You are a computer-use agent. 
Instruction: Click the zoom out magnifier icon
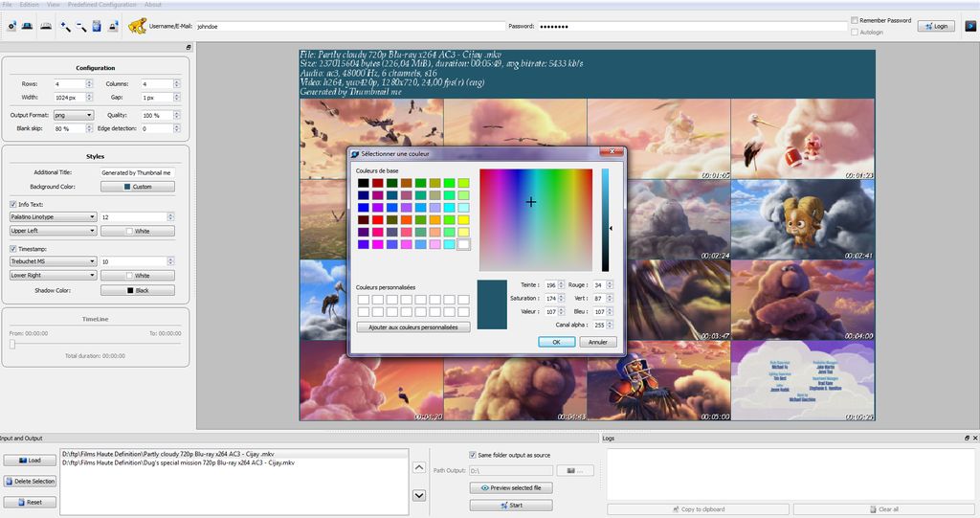coord(81,26)
